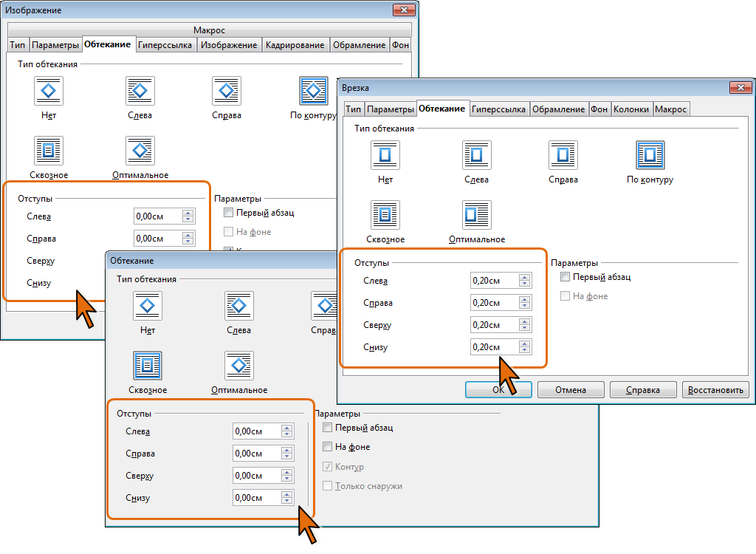Select 'Слева' wrap icon in Врезка dialog
The height and width of the screenshot is (554, 756).
tap(476, 155)
